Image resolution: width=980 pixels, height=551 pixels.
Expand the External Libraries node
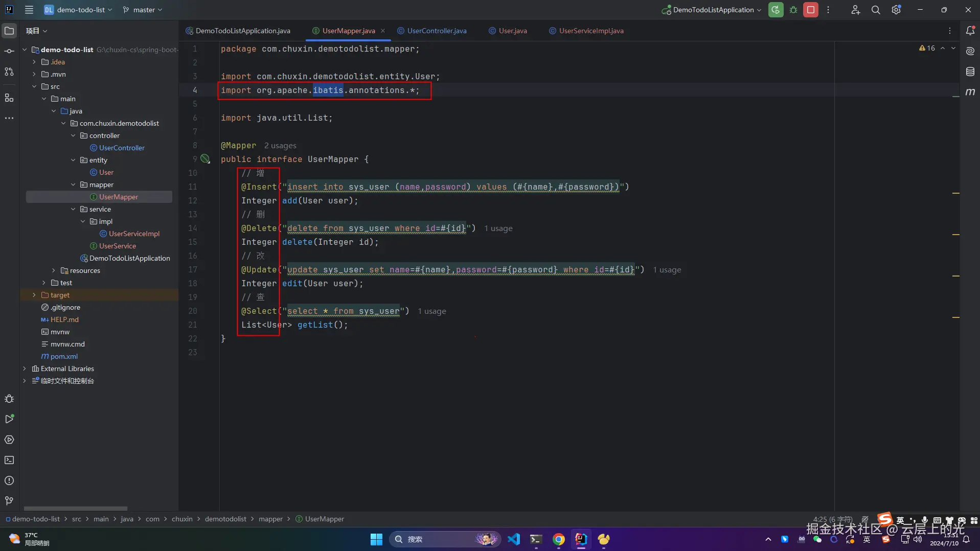click(x=25, y=369)
